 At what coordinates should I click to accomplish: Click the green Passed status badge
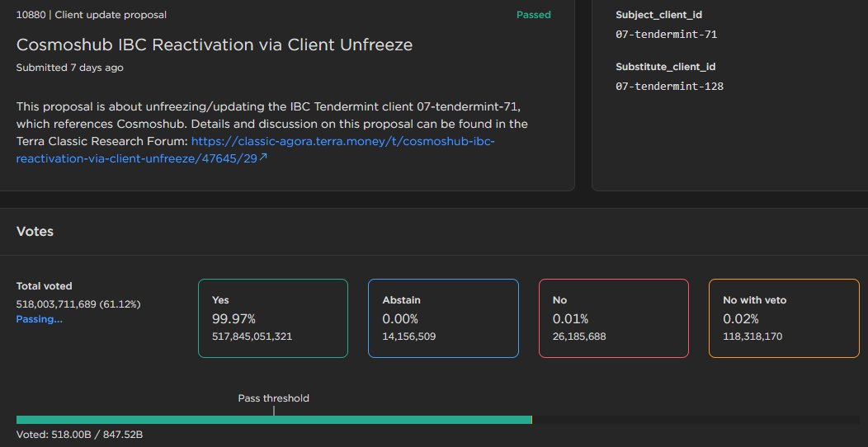533,15
